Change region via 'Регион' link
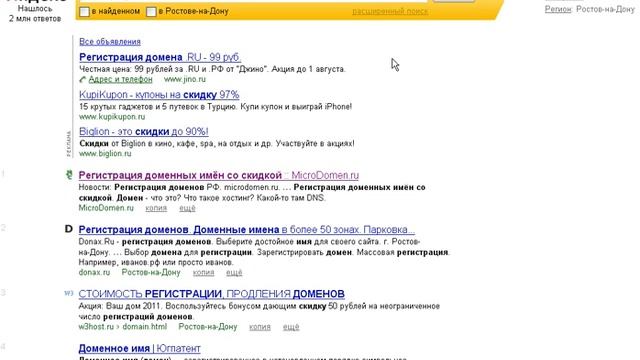Viewport: 640px width, 360px height. 558,9
